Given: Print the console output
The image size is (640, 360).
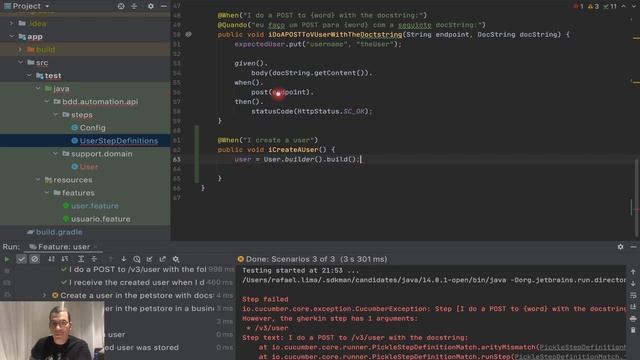Looking at the screenshot, I should 633,319.
